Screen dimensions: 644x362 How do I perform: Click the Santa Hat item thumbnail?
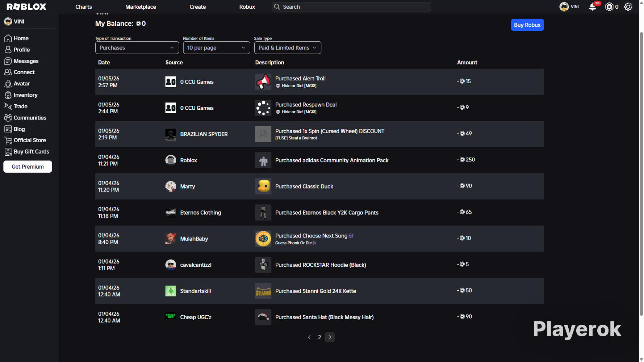click(x=263, y=317)
